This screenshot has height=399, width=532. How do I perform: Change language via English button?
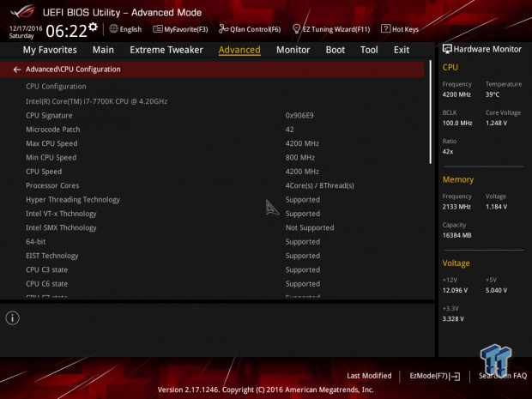[x=130, y=29]
